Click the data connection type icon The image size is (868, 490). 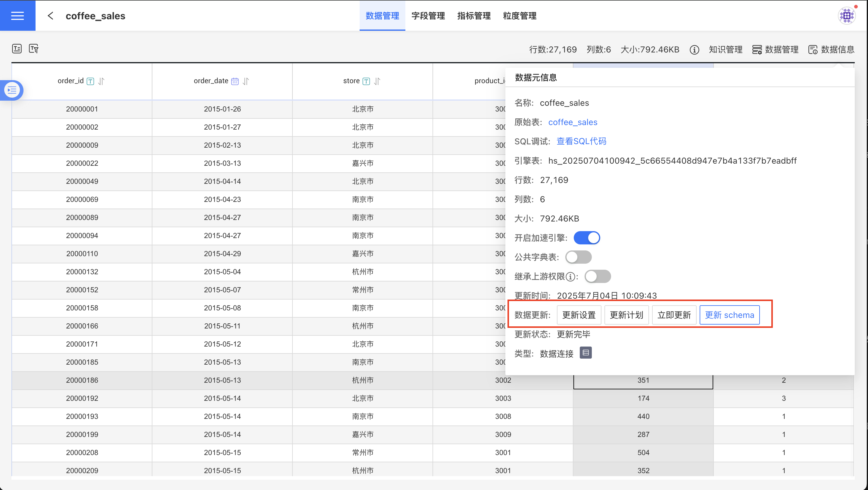585,353
